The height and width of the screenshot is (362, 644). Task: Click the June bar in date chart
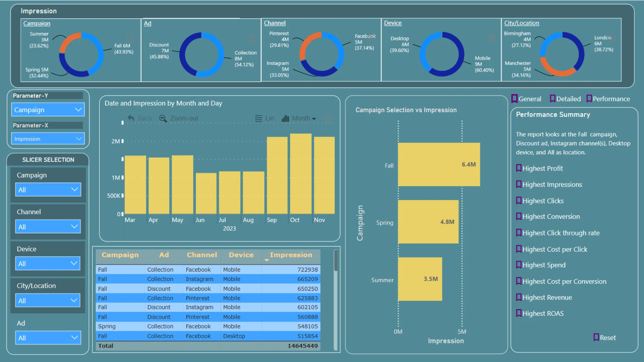click(206, 193)
